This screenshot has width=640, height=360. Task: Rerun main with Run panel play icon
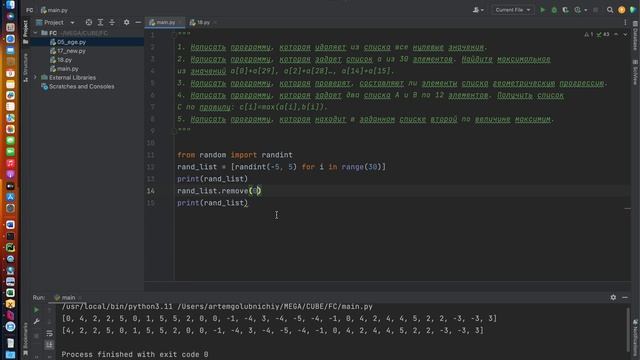[x=36, y=310]
